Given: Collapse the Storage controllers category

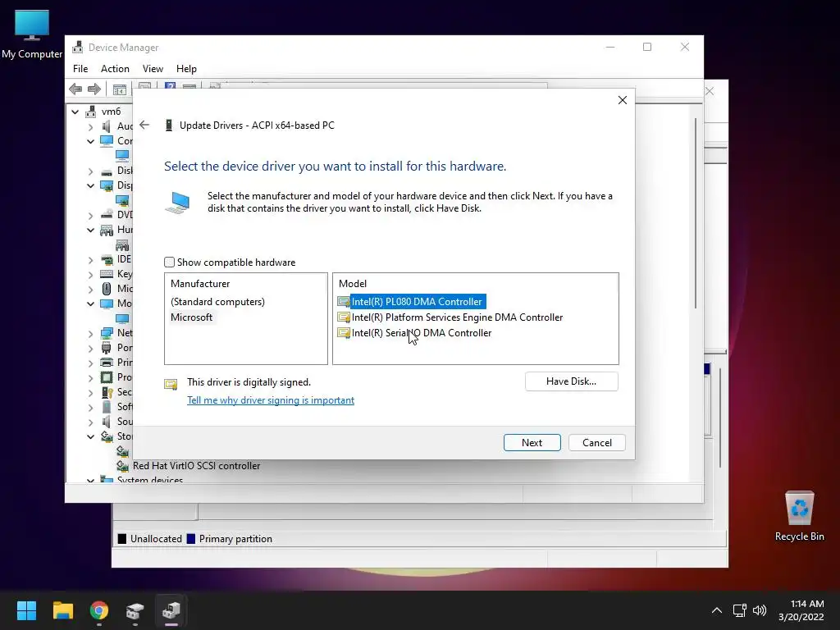Looking at the screenshot, I should pyautogui.click(x=90, y=436).
